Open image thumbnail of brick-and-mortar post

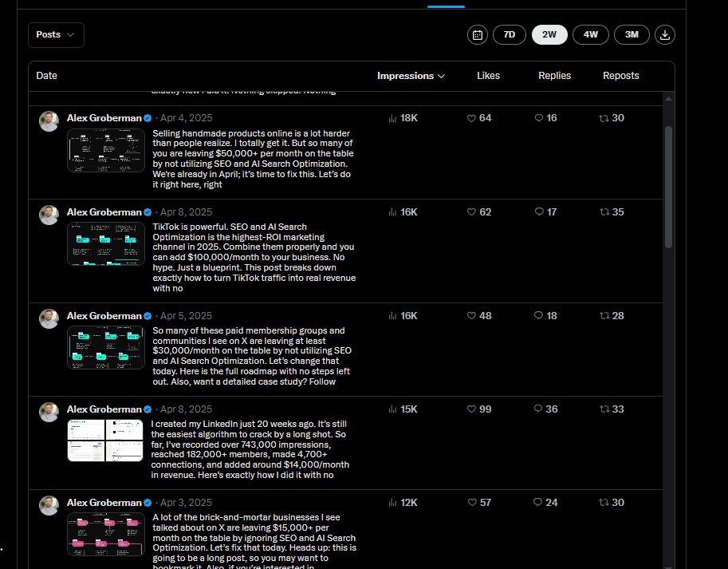point(106,534)
